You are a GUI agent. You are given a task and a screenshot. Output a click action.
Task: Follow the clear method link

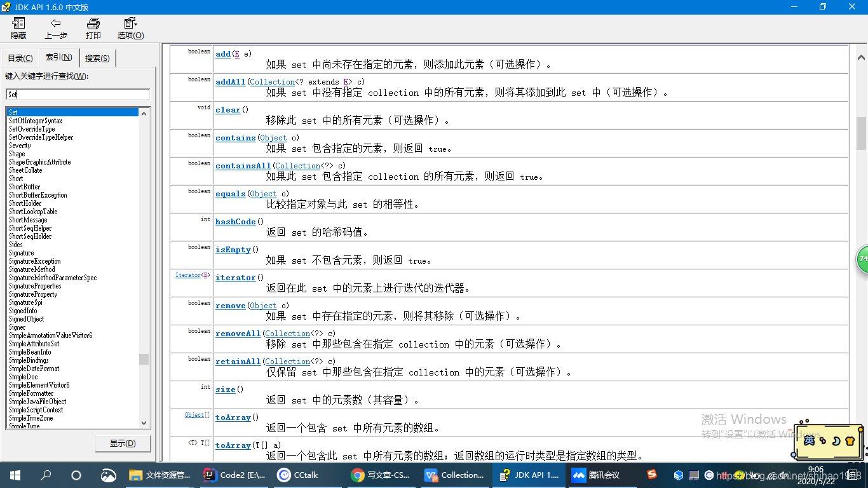click(x=227, y=109)
